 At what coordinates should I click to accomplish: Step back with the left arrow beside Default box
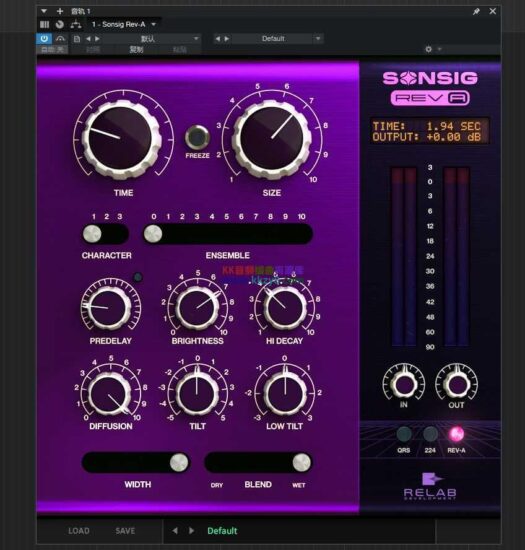click(x=218, y=39)
